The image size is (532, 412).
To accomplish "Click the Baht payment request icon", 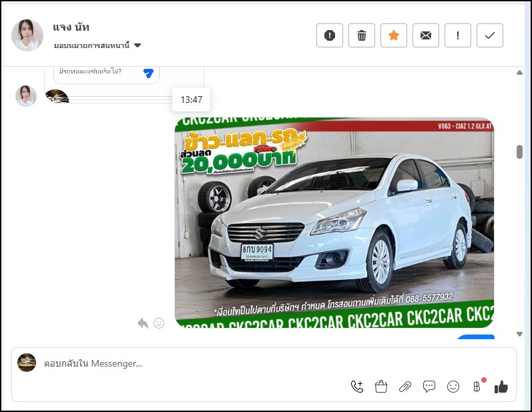I will (x=477, y=387).
